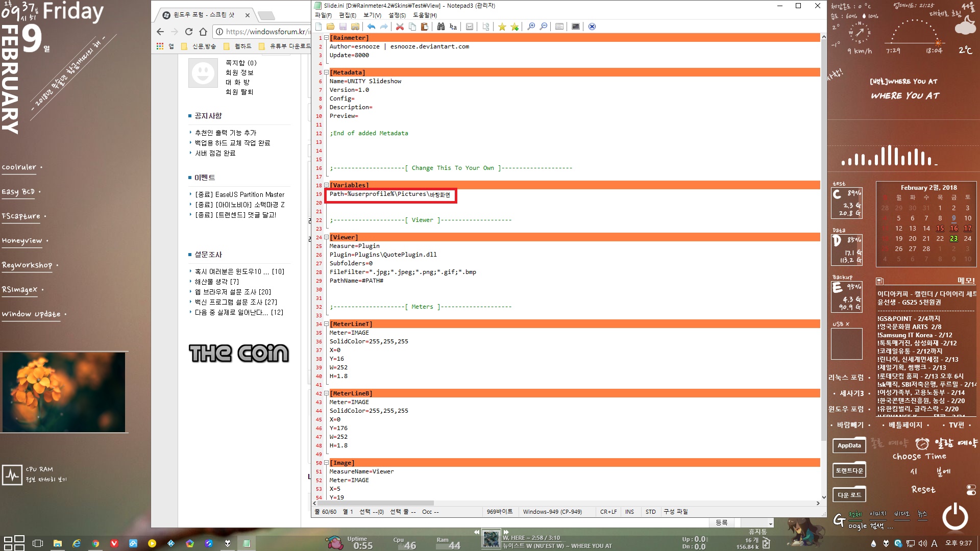Click the Add to favorites star-plus icon
Screen dimensions: 980x551
pos(514,27)
